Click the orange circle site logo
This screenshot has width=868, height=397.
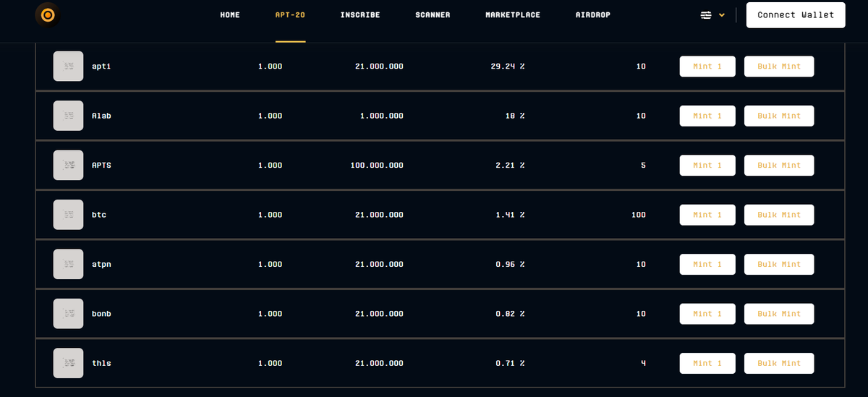(x=48, y=14)
